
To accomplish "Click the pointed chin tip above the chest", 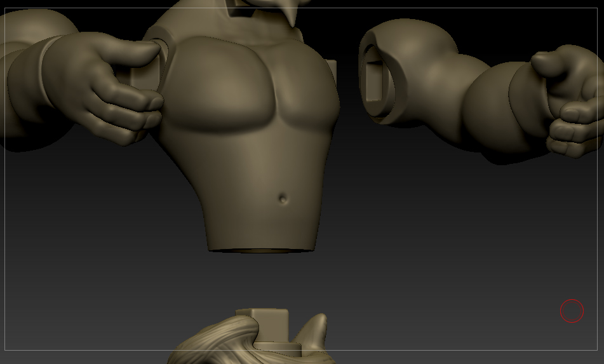I will click(x=292, y=15).
